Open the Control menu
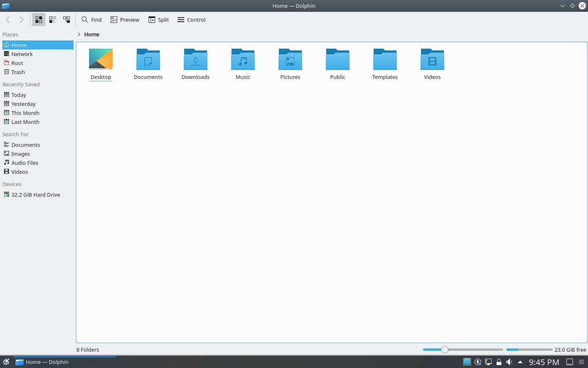 (x=191, y=20)
